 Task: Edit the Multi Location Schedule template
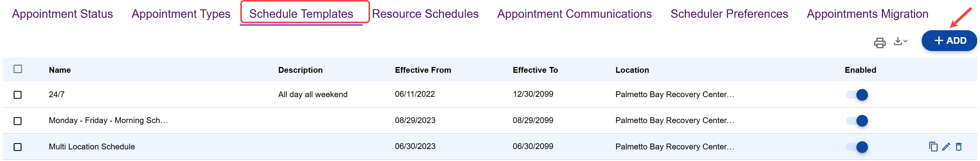(x=946, y=147)
